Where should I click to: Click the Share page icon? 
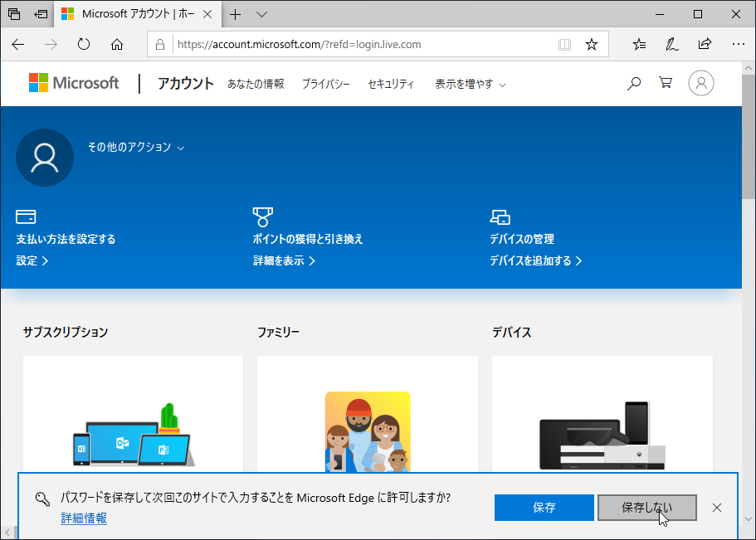[x=705, y=44]
